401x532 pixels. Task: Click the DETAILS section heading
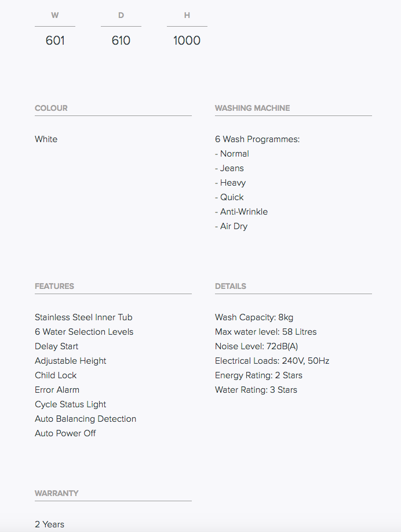pyautogui.click(x=231, y=286)
